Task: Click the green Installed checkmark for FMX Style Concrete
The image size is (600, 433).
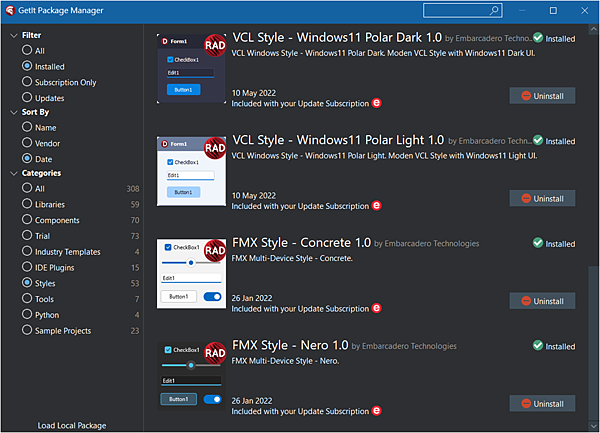Action: [x=538, y=243]
